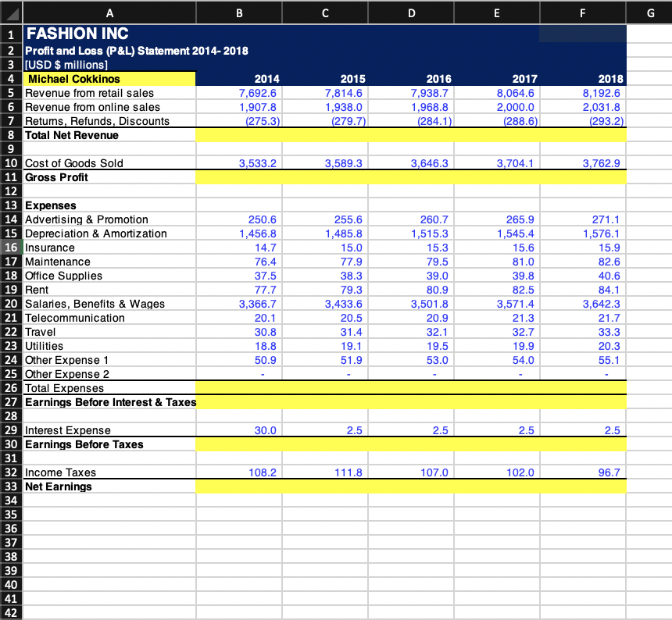This screenshot has width=672, height=620.
Task: Select the 2014 column header cell
Action: pyautogui.click(x=266, y=79)
